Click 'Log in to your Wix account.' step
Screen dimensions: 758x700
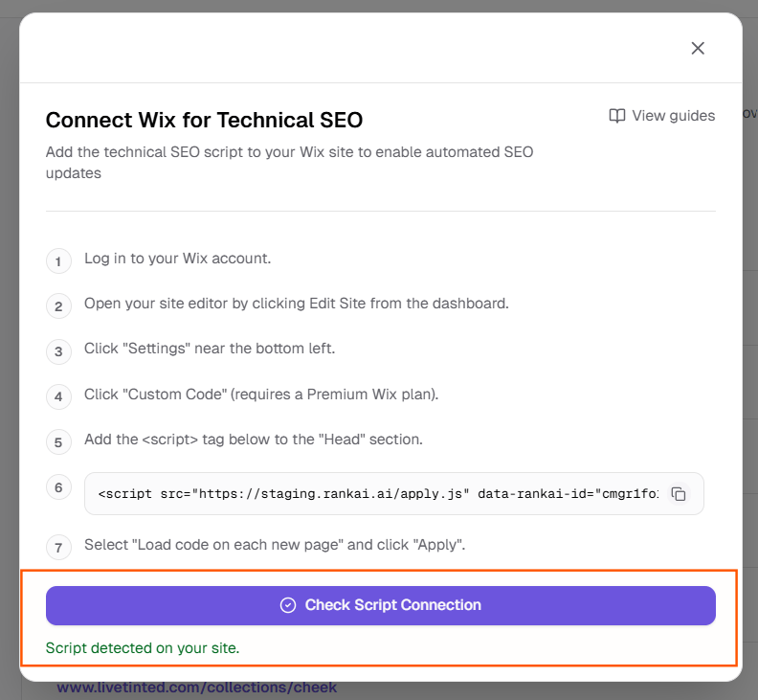(x=177, y=259)
